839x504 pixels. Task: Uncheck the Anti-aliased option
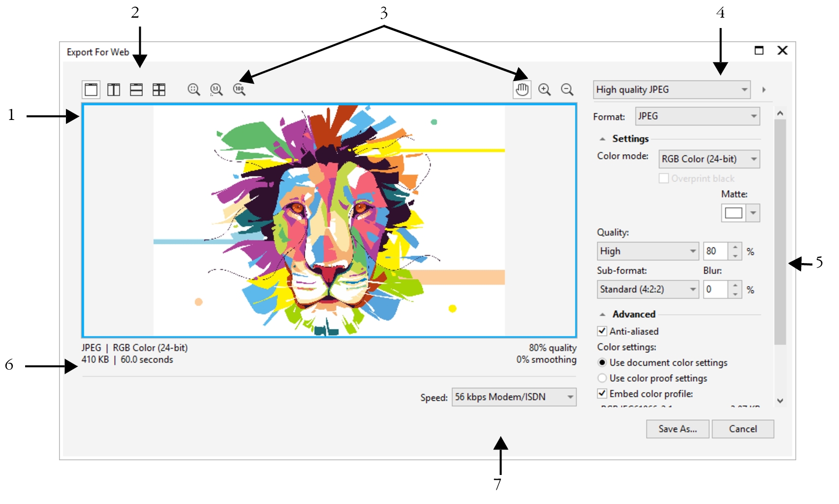pos(602,331)
